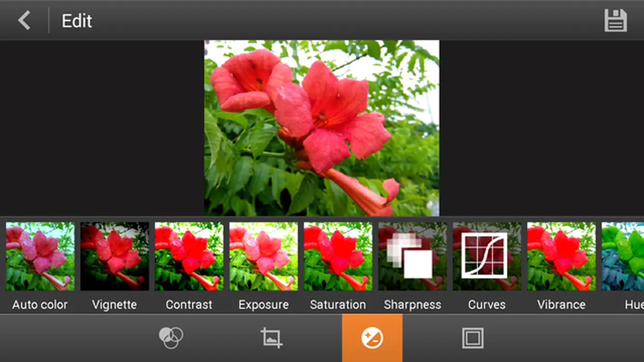Open the Curves editor icon
The image size is (644, 362).
[x=487, y=257]
